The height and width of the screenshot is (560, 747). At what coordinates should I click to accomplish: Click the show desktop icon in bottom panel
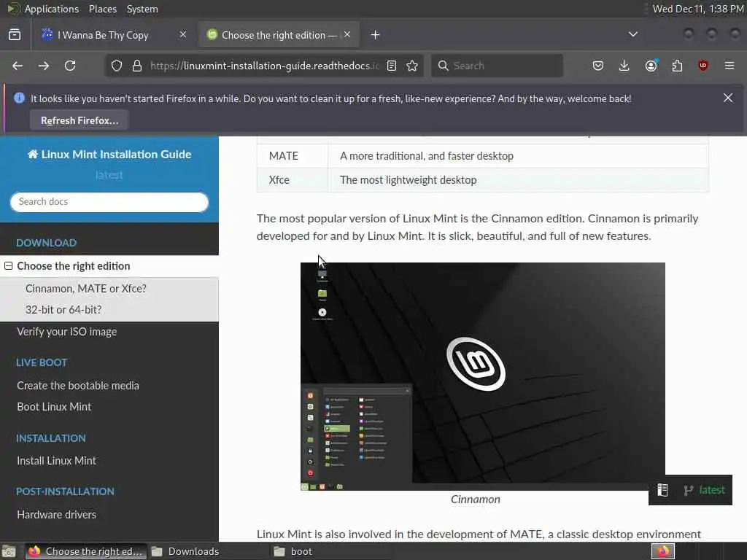pyautogui.click(x=9, y=551)
